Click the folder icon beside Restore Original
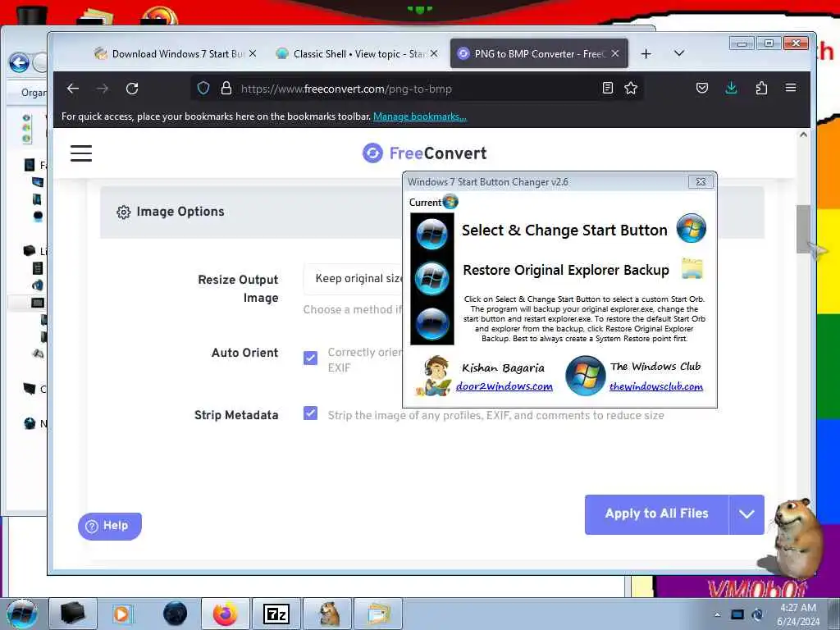The image size is (840, 630). tap(692, 268)
